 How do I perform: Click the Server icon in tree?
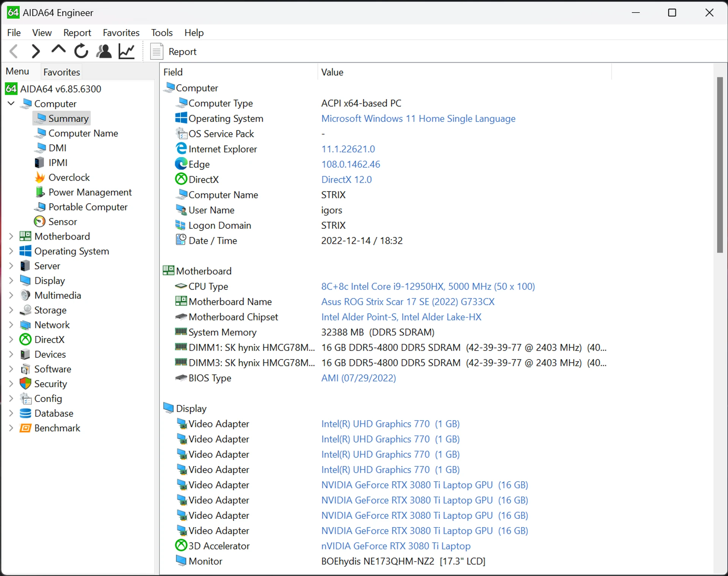click(x=25, y=266)
